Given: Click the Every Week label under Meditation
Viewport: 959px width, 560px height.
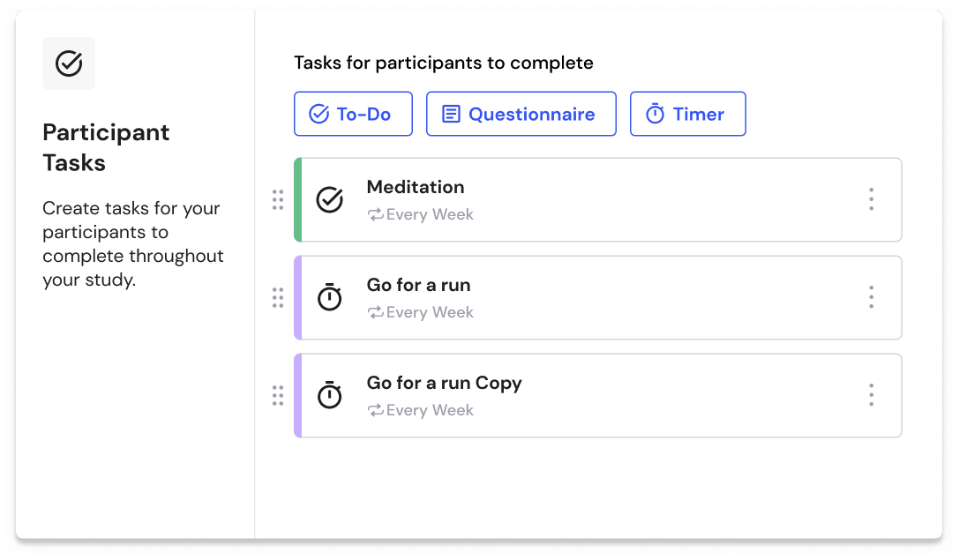Looking at the screenshot, I should pyautogui.click(x=429, y=214).
